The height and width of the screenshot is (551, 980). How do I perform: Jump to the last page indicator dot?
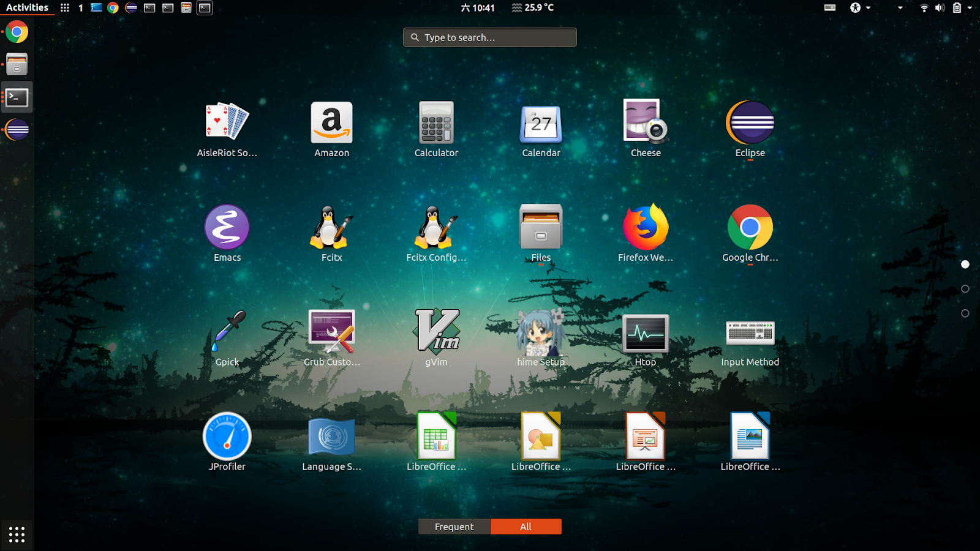[965, 313]
